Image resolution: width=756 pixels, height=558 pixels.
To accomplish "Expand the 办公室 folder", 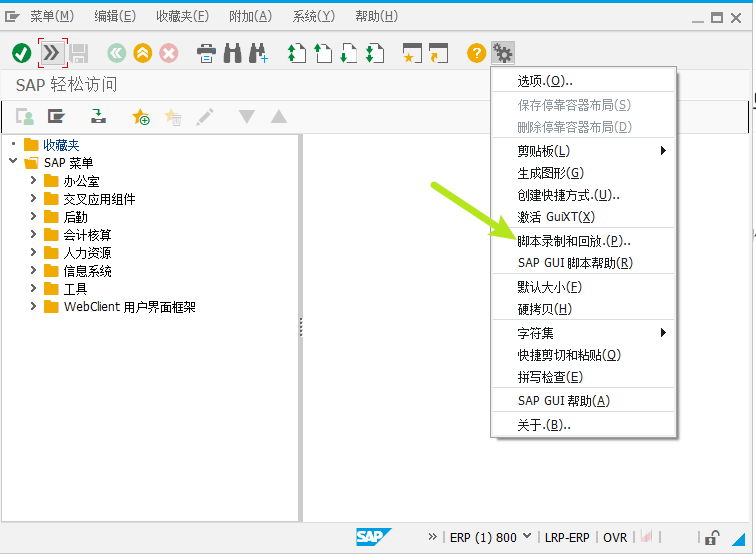I will click(33, 180).
